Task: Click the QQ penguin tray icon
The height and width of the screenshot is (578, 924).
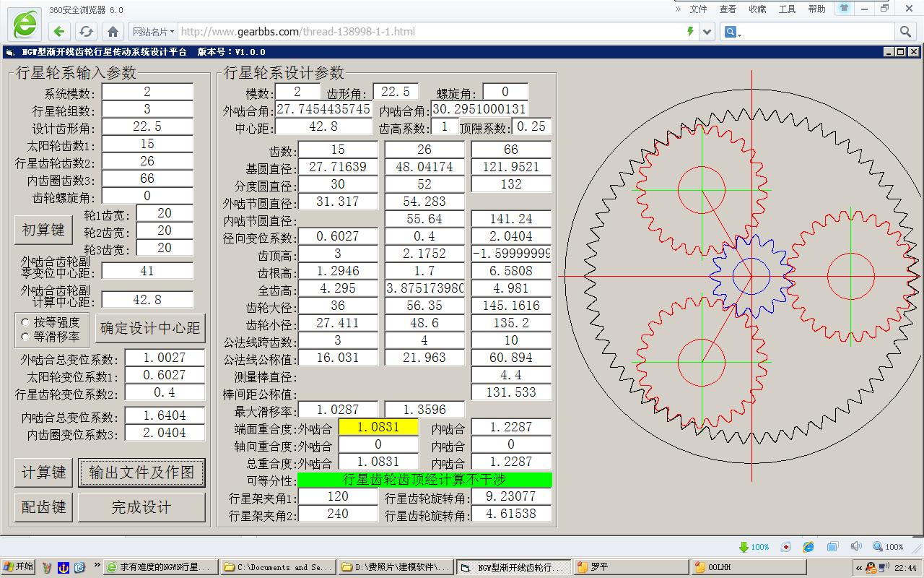Action: (x=871, y=568)
